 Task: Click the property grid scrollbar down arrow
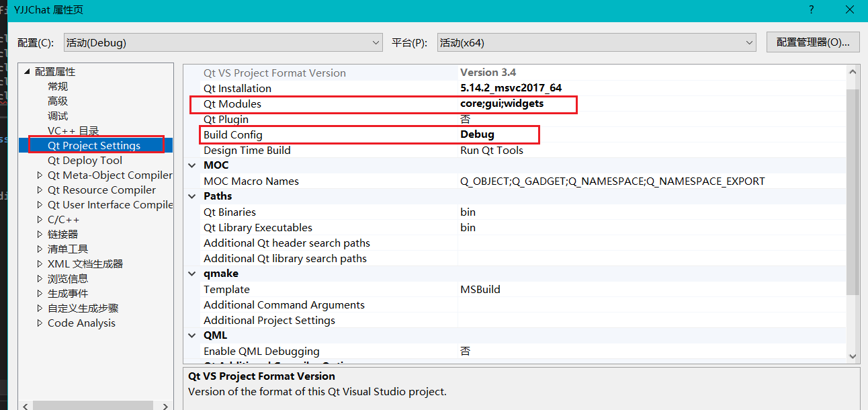pos(853,356)
